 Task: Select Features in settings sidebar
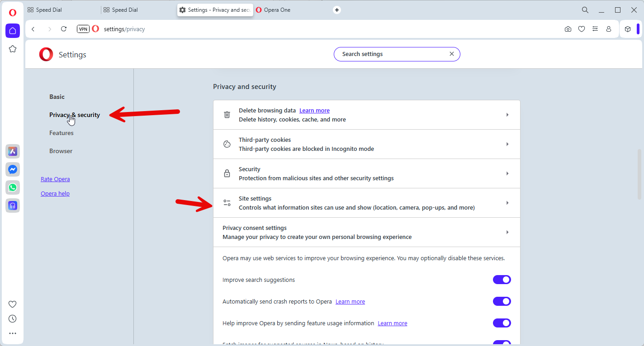coord(62,133)
